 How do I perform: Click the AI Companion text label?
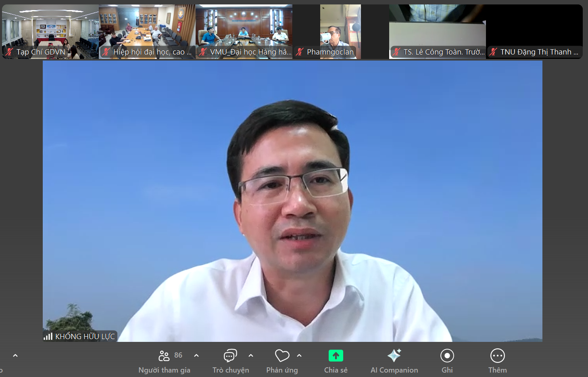coord(394,370)
